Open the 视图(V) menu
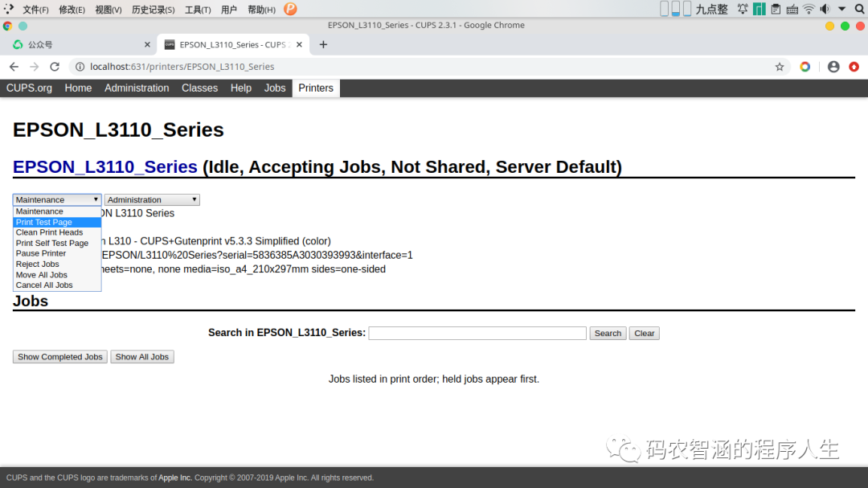 (108, 10)
